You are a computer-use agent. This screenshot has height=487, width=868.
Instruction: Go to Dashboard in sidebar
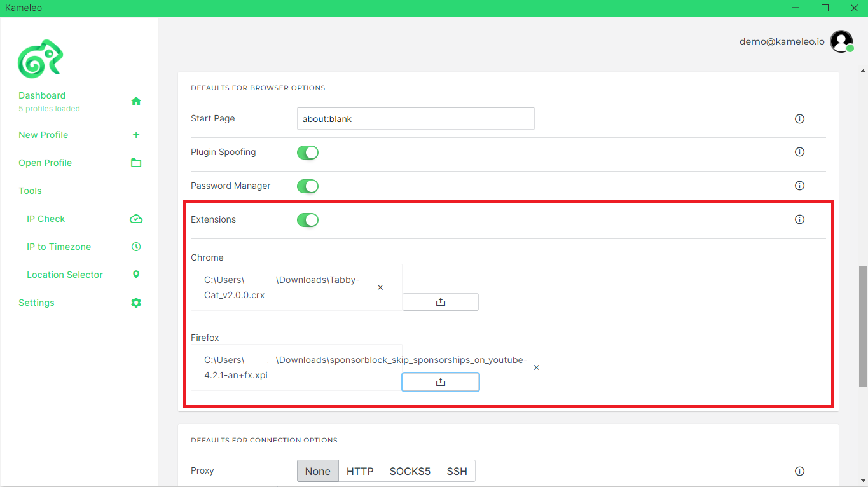(x=42, y=95)
